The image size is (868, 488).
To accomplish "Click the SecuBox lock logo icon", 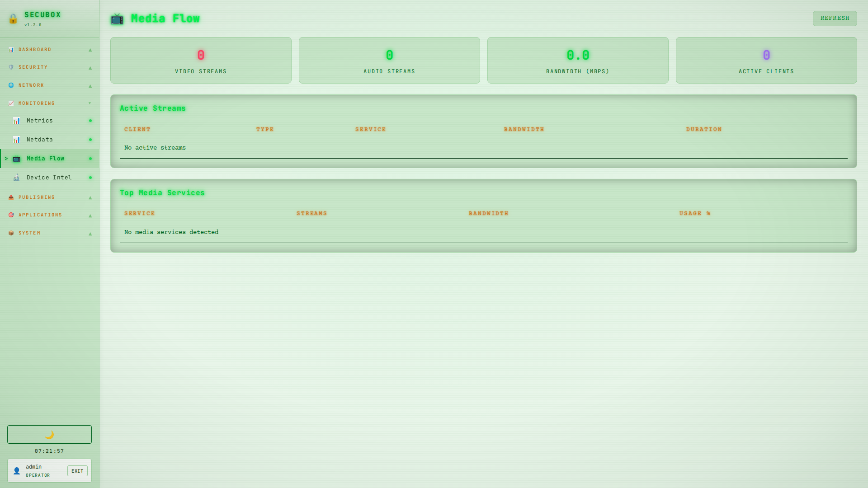I will point(13,19).
